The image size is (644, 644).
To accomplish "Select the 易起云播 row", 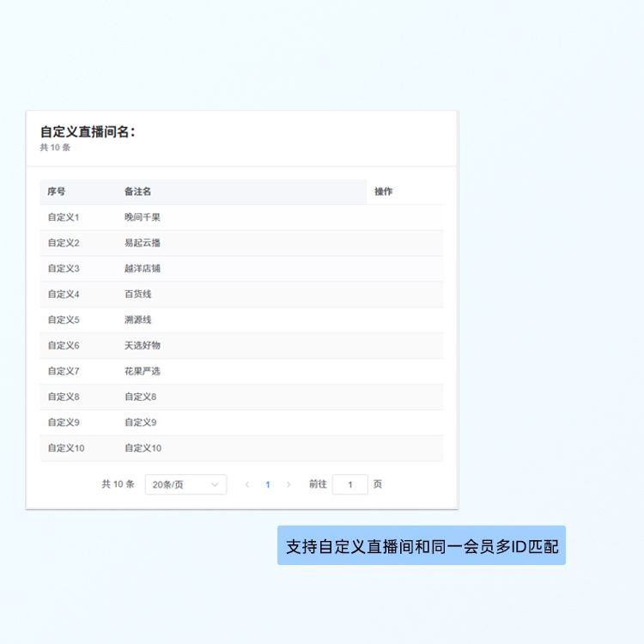I will tap(143, 243).
